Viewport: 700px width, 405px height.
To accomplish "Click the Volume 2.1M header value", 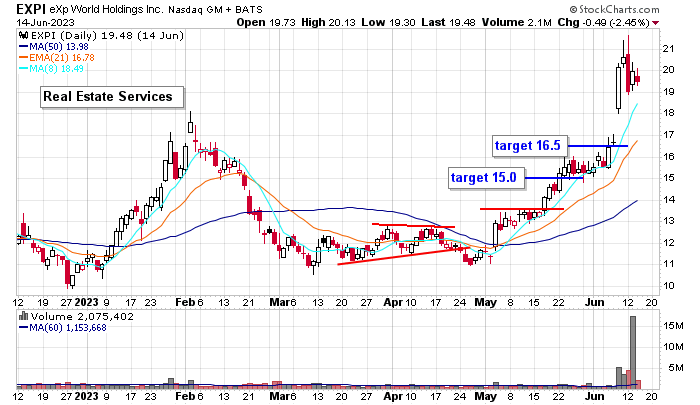I will pos(517,22).
